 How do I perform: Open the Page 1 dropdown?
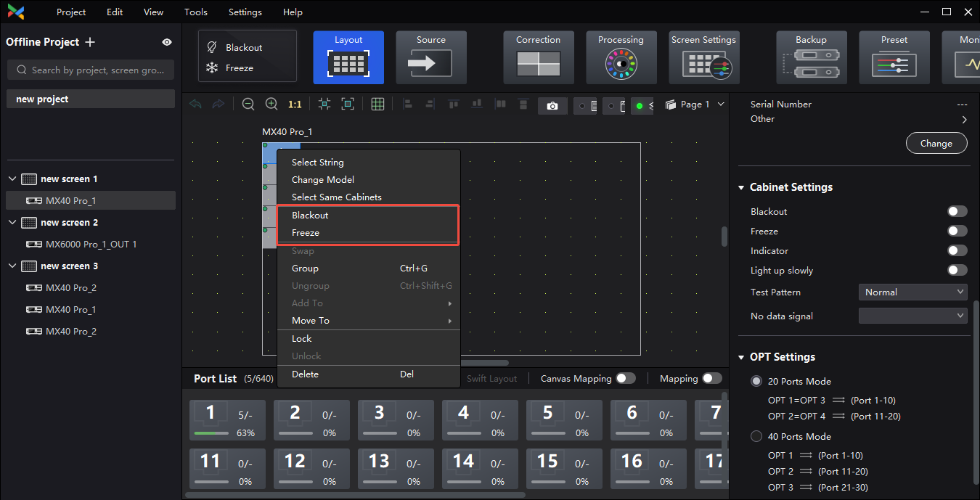coord(695,104)
